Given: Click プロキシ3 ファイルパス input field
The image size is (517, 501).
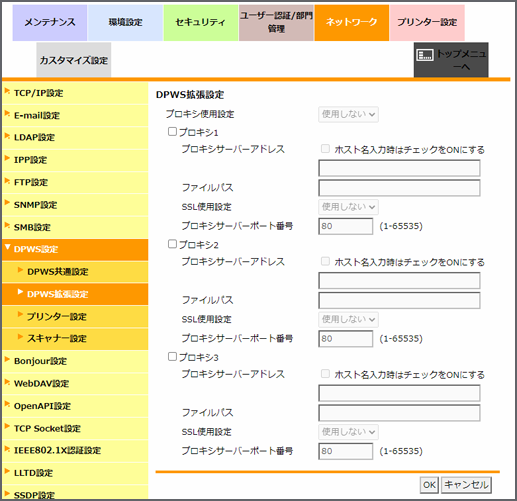Looking at the screenshot, I should pyautogui.click(x=399, y=413).
